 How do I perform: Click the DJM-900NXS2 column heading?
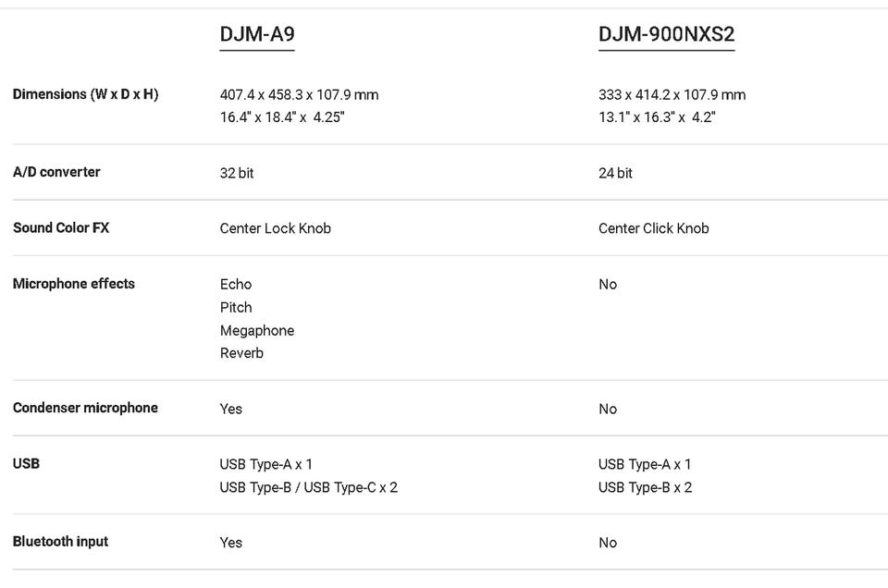pos(666,35)
